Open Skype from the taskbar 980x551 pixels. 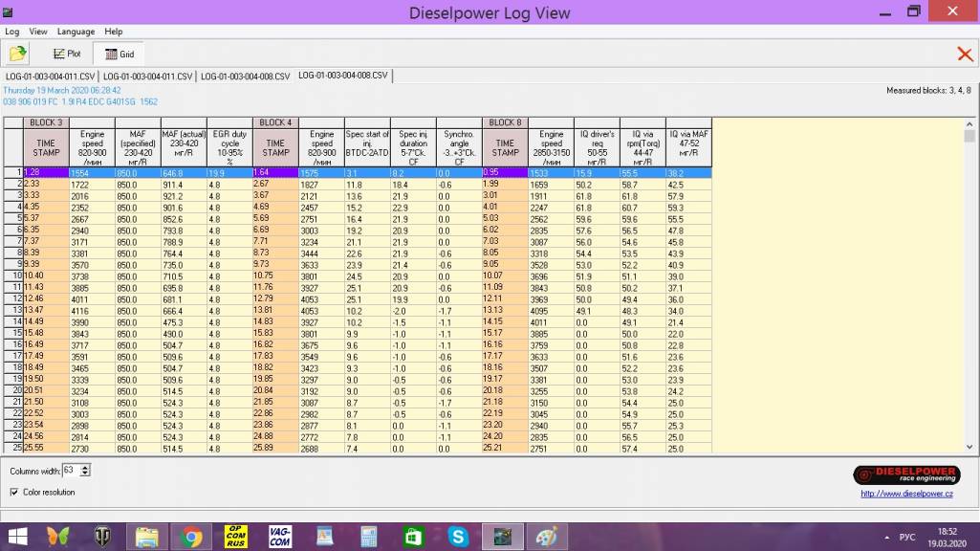pos(457,536)
